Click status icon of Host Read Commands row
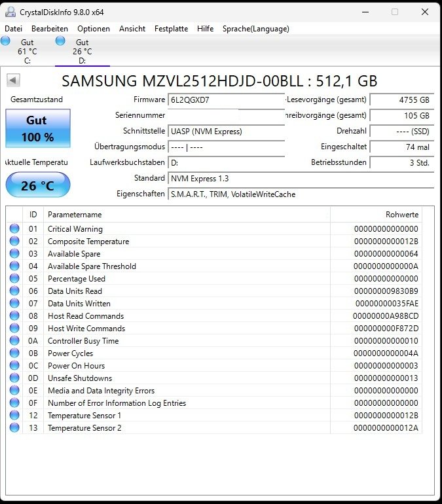442x504 pixels. [14, 315]
